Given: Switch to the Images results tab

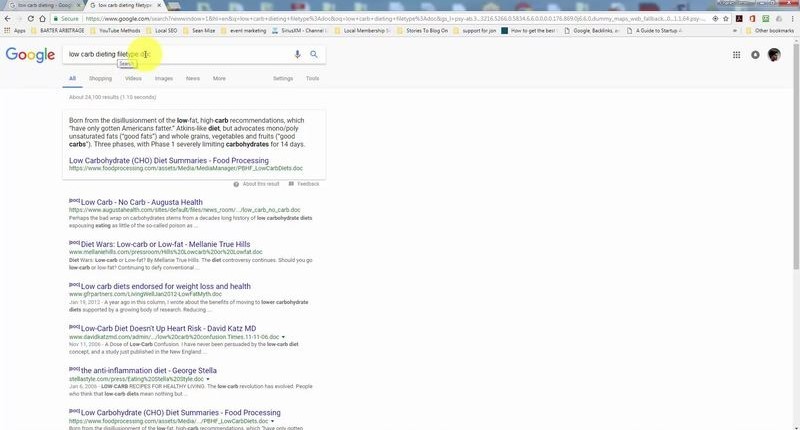Looking at the screenshot, I should (163, 78).
